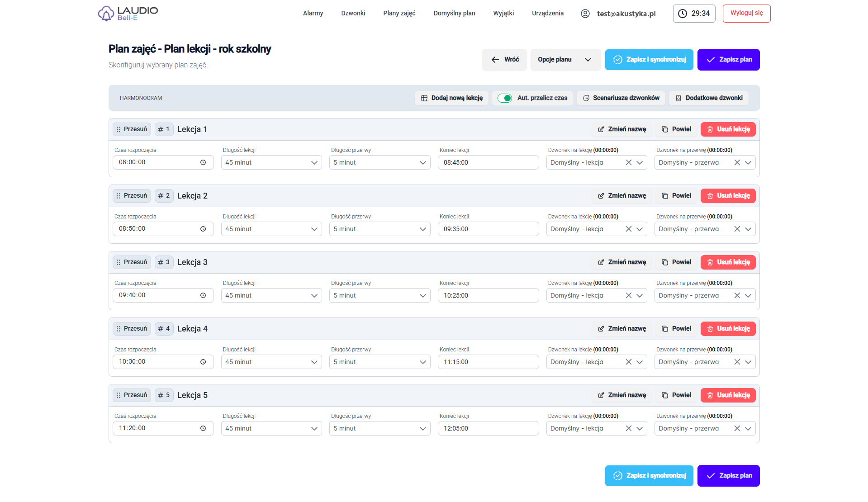Open the Opcje planu dropdown

click(x=565, y=60)
